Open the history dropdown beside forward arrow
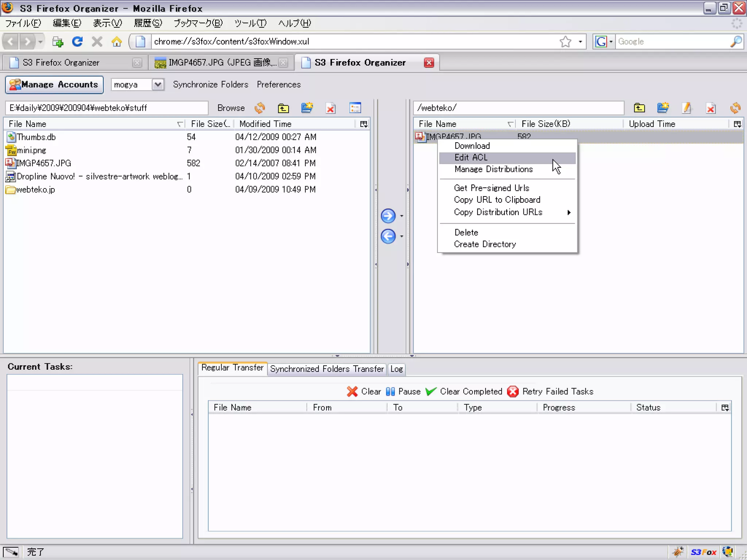747x560 pixels. click(x=40, y=42)
